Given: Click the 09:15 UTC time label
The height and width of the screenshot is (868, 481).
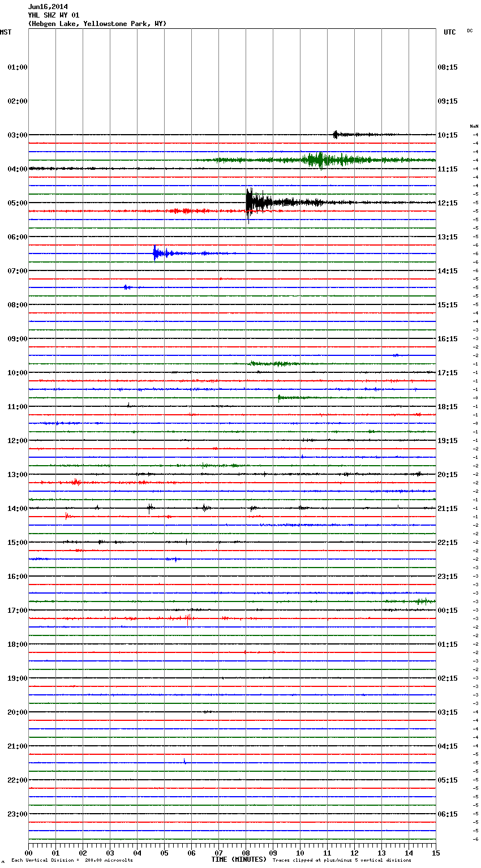Looking at the screenshot, I should coord(448,101).
